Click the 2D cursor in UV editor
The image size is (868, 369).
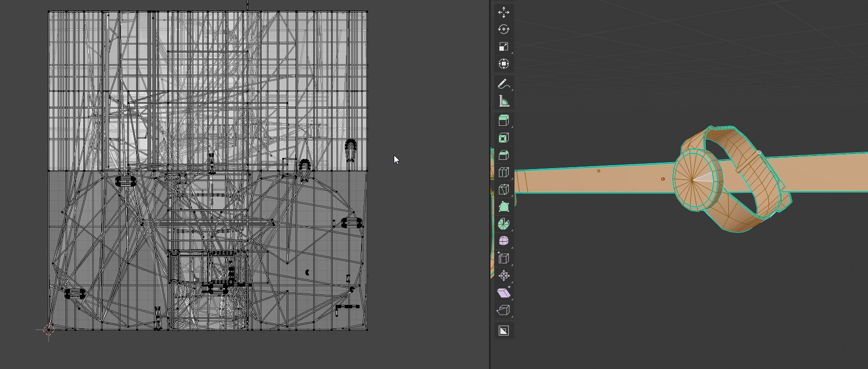(x=48, y=330)
